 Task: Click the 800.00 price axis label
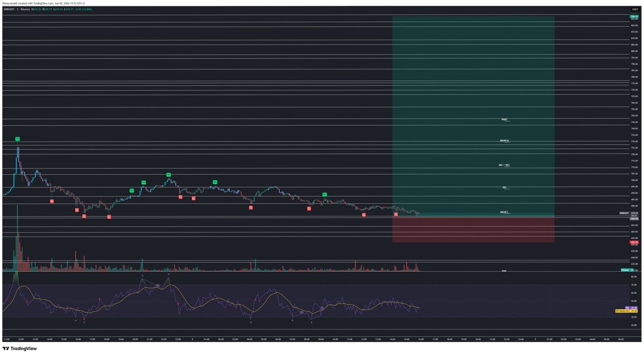(634, 51)
